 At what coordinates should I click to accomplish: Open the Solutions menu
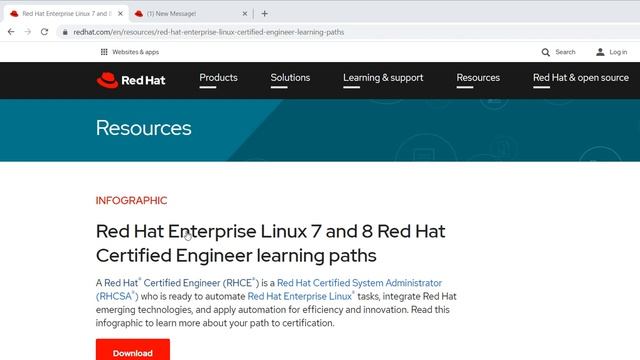[x=290, y=78]
